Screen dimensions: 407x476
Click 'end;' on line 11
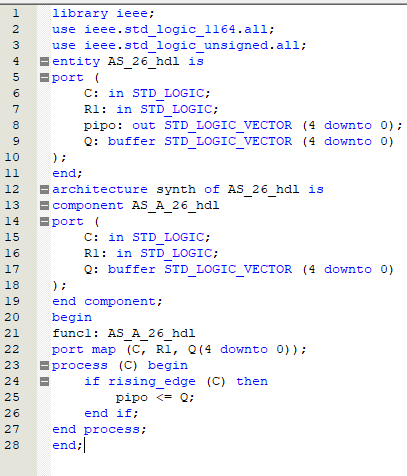point(67,174)
